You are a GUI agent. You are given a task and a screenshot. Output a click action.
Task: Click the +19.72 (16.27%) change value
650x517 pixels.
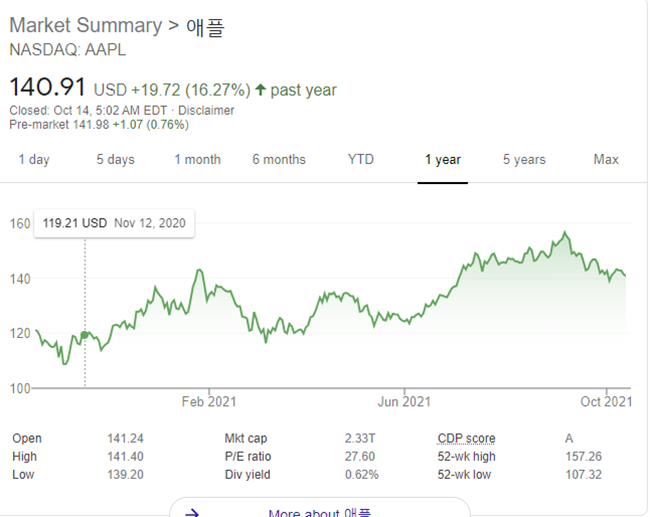click(191, 90)
